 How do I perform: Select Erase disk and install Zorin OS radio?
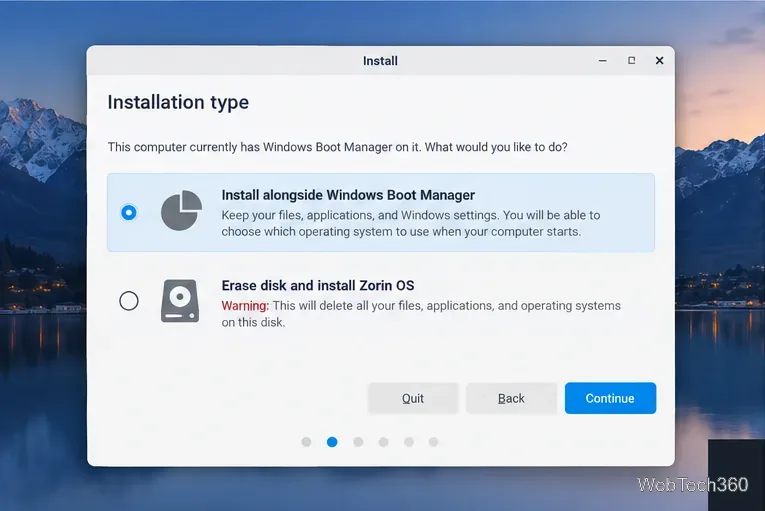(129, 301)
